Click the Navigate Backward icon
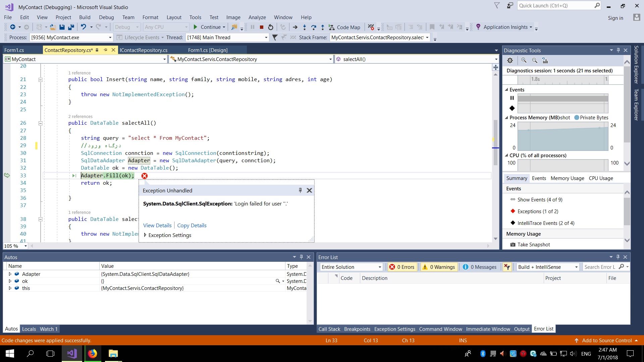Image resolution: width=644 pixels, height=362 pixels. [13, 27]
